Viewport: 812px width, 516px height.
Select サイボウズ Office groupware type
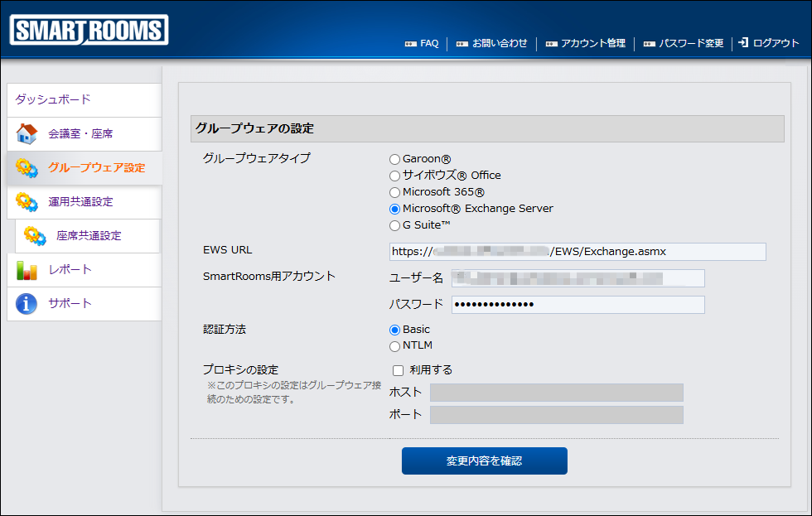pyautogui.click(x=395, y=176)
